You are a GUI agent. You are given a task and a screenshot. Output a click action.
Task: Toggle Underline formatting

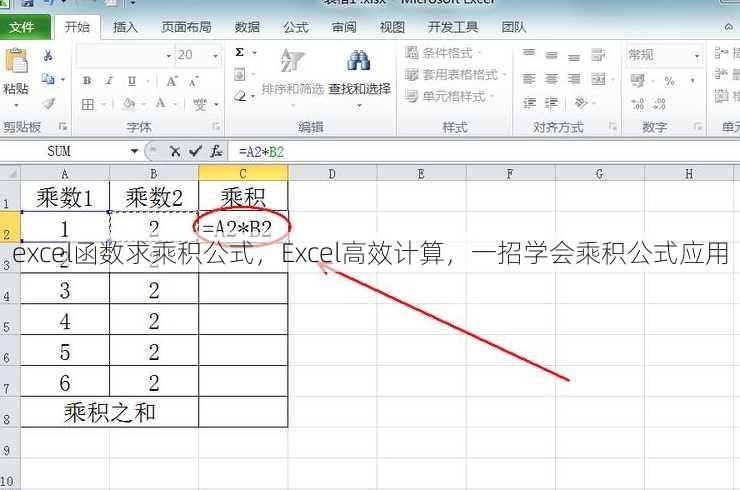(132, 81)
